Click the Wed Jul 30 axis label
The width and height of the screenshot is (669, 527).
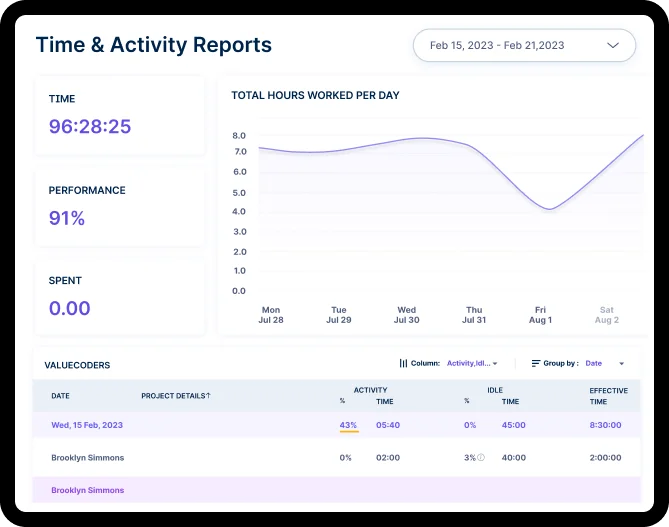[406, 315]
